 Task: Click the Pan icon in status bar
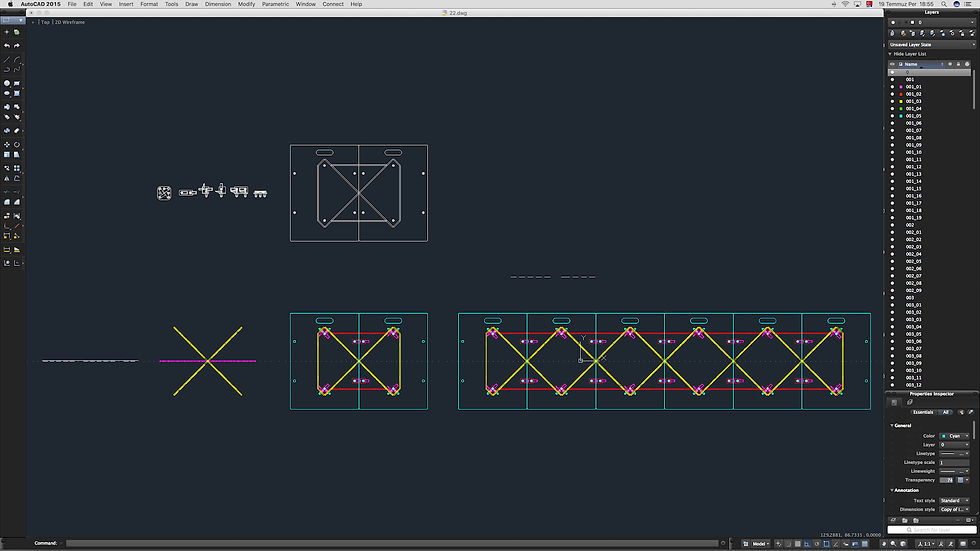pos(884,544)
